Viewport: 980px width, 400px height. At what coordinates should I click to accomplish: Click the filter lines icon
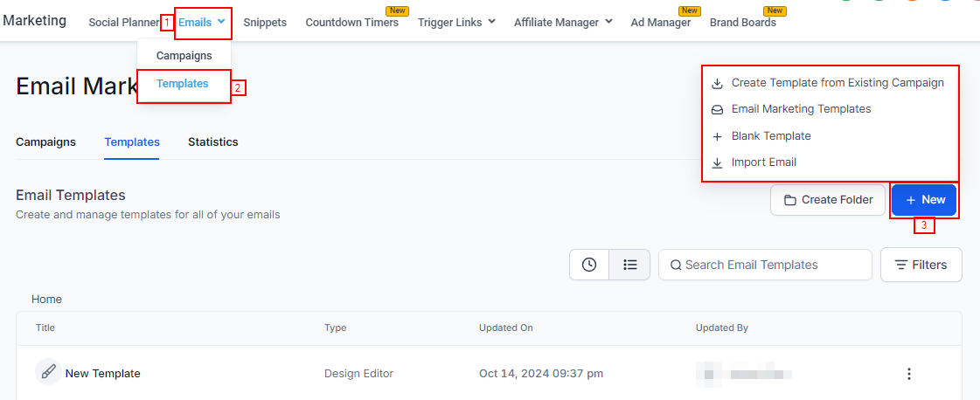[901, 266]
